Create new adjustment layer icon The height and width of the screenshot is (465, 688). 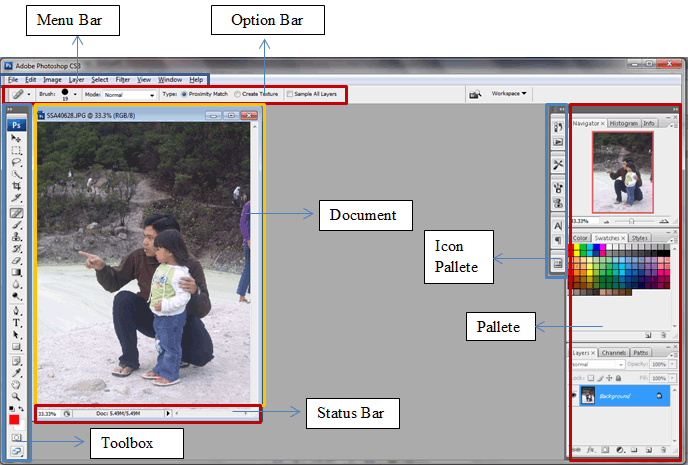click(620, 450)
